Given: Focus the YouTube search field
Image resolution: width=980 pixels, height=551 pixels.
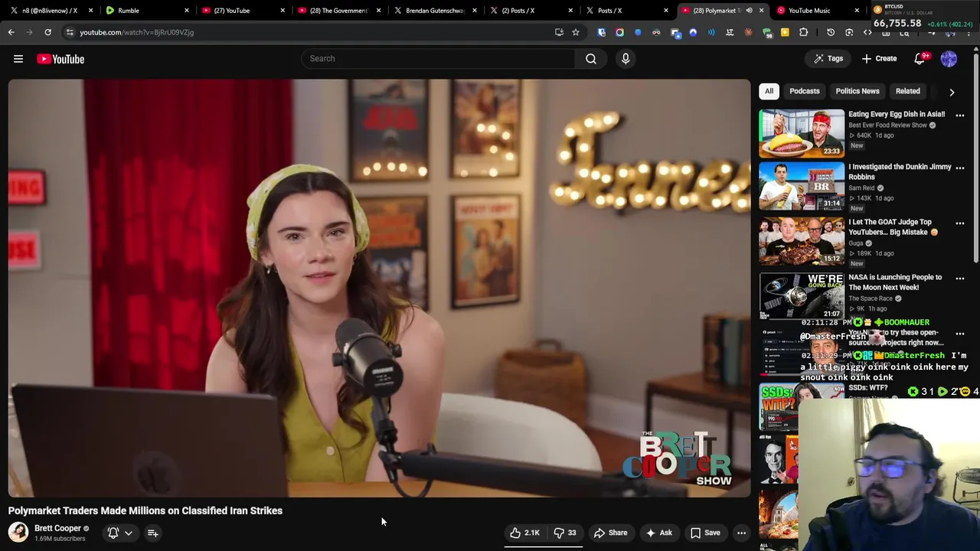Looking at the screenshot, I should point(438,58).
